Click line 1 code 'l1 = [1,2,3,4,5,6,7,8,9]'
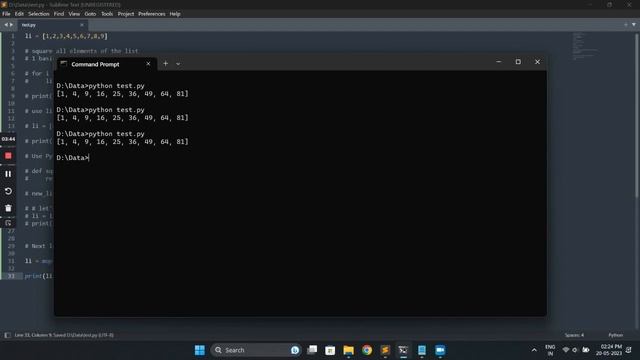This screenshot has width=640, height=360. coord(66,36)
